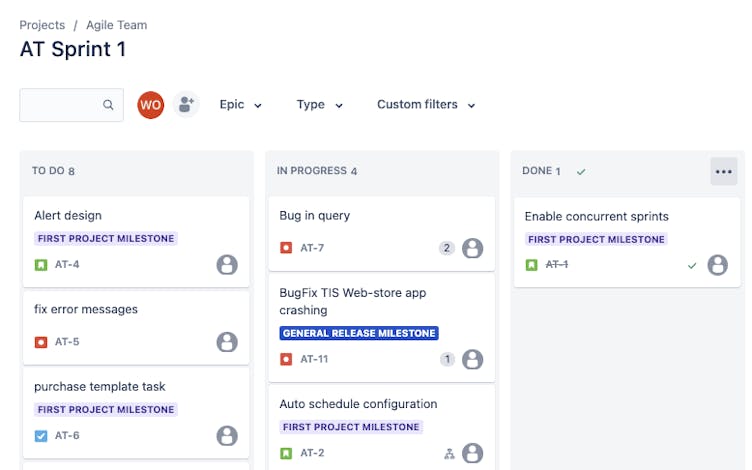Screen dimensions: 752x470
Task: Open BugFix TIS Web-store app crashing card
Action: [382, 329]
